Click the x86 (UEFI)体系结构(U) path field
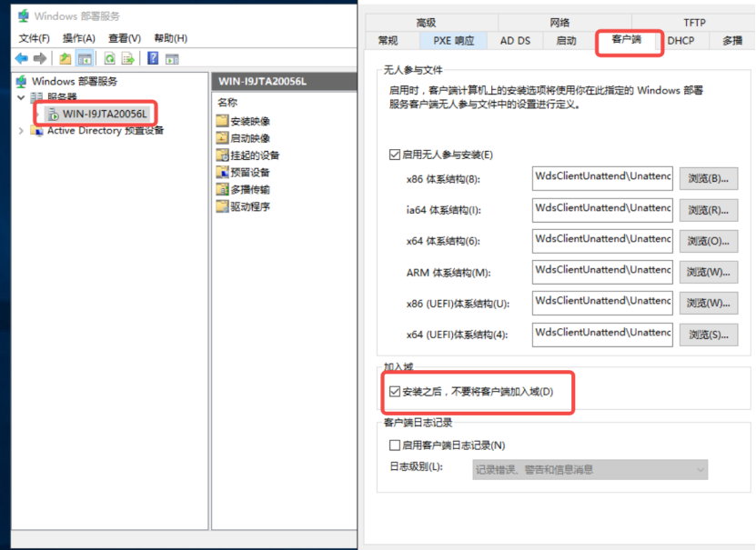 (602, 303)
